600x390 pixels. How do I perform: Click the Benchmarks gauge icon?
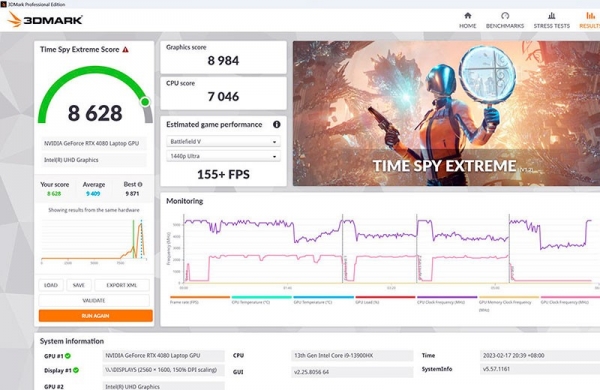(x=505, y=16)
